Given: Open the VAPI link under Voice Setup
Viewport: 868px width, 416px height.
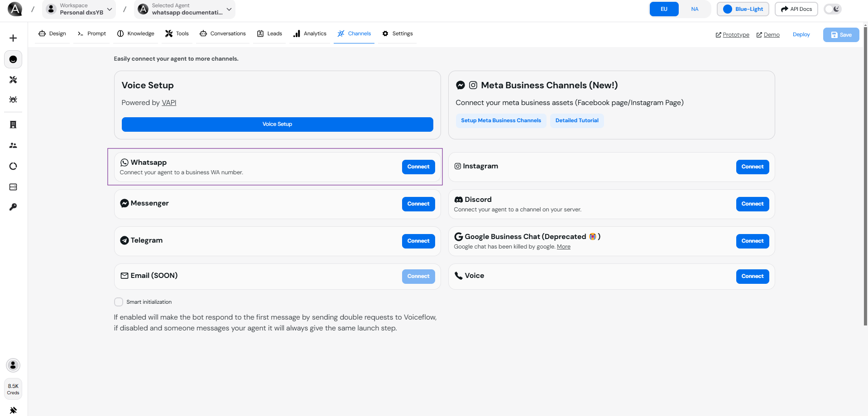Looking at the screenshot, I should coord(168,102).
